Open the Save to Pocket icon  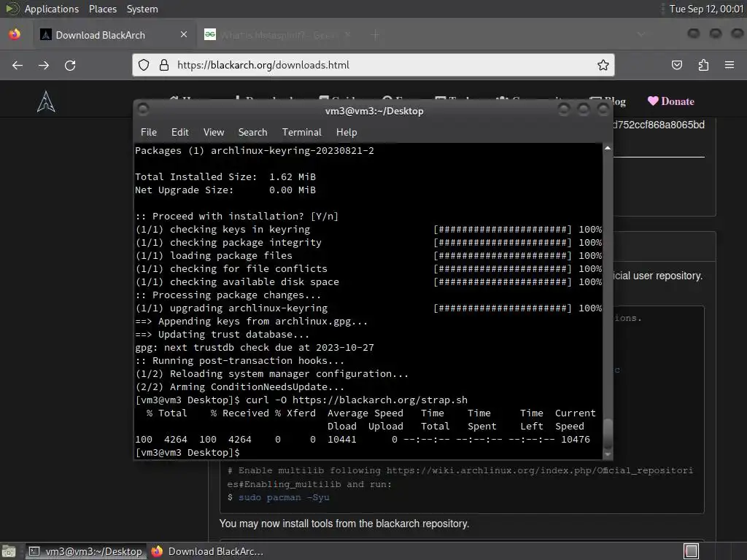coord(676,65)
